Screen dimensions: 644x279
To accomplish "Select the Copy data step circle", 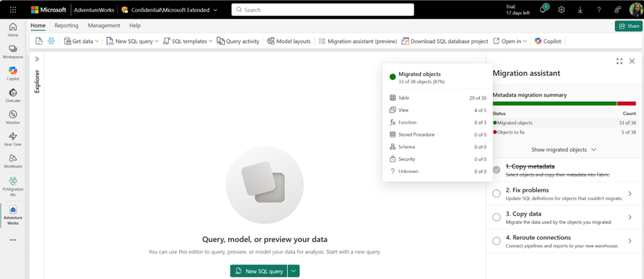I will point(497,218).
